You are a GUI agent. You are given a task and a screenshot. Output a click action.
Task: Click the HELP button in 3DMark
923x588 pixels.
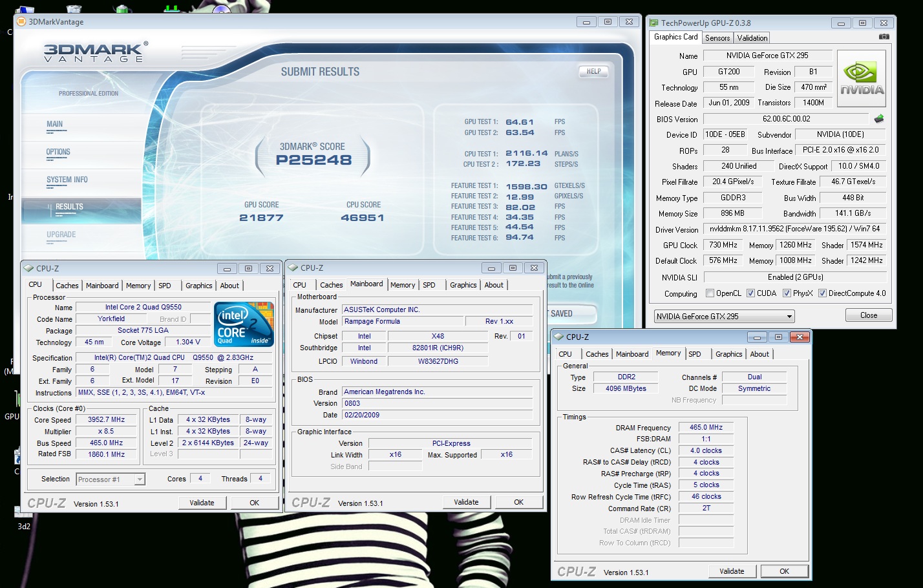593,72
